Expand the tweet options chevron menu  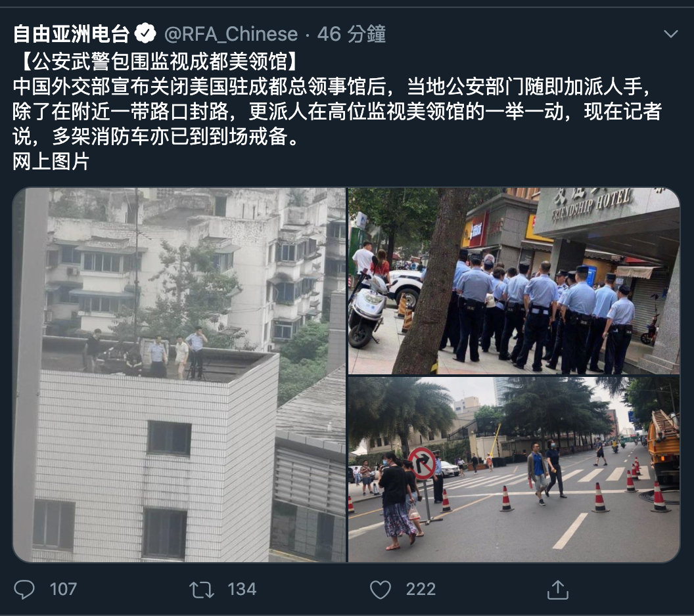coord(671,33)
